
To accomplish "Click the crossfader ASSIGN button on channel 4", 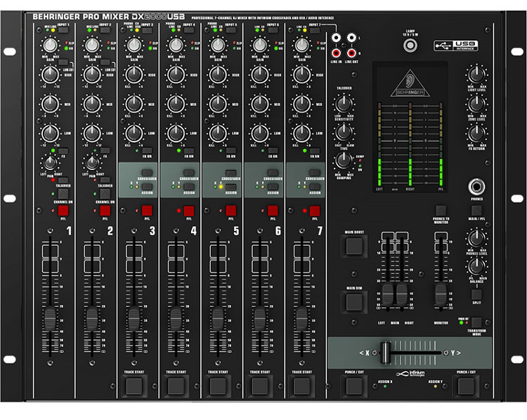I will tap(189, 187).
